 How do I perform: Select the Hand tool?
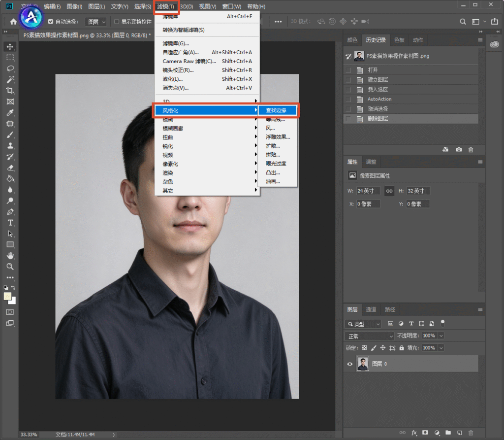click(x=10, y=256)
